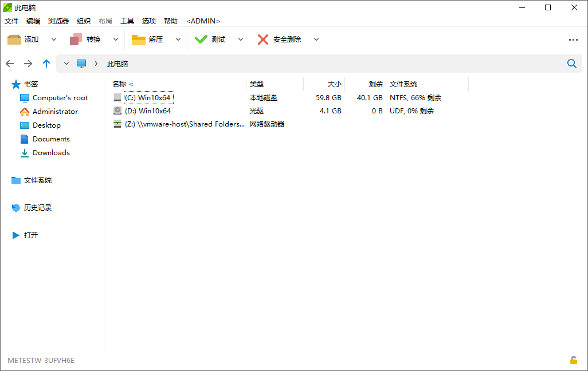Open more toolbar options via the ... icon
This screenshot has width=588, height=371.
pyautogui.click(x=574, y=39)
